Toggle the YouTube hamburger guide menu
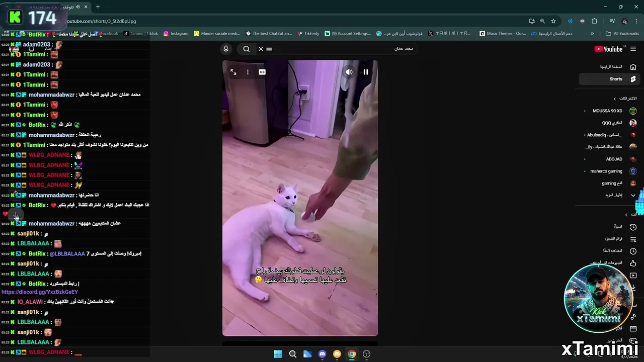This screenshot has width=644, height=362. coord(633,49)
